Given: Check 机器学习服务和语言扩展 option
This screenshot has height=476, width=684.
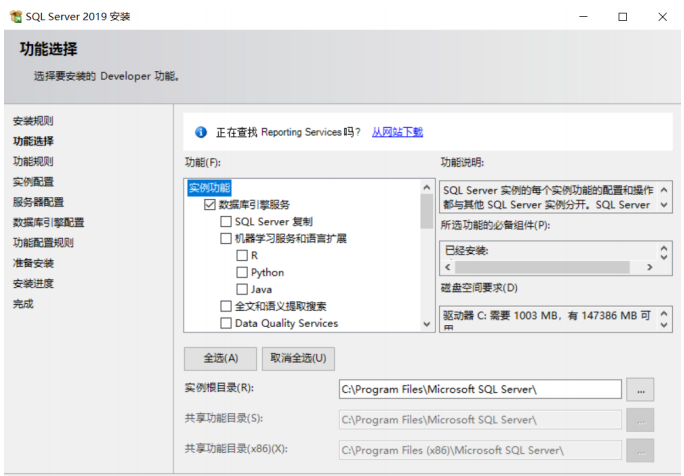Looking at the screenshot, I should click(x=226, y=238).
